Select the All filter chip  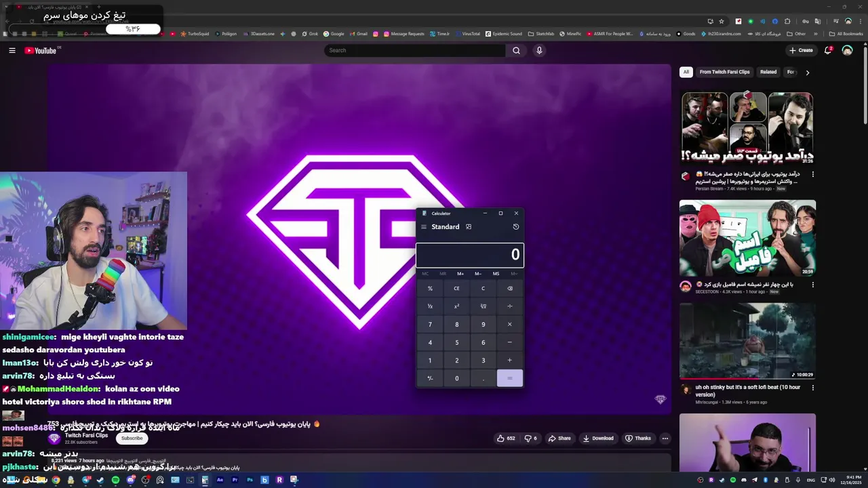686,72
